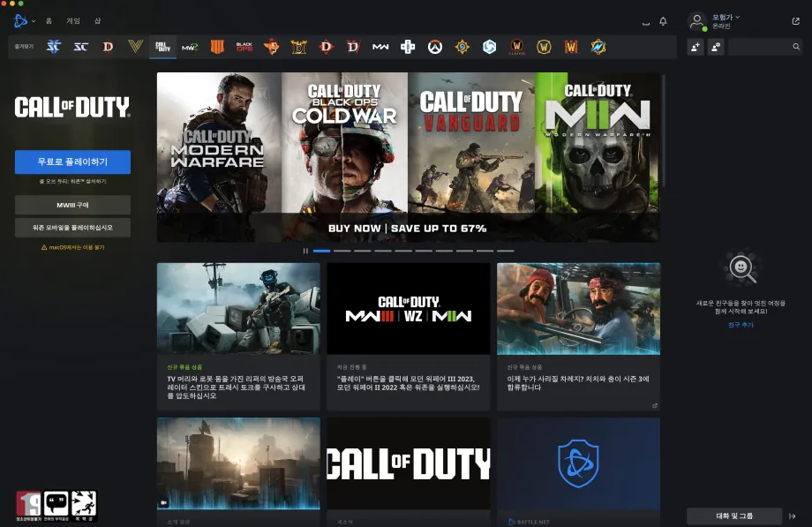Select the first highlighted carousel indicator
Viewport: 812px width, 527px height.
[321, 251]
